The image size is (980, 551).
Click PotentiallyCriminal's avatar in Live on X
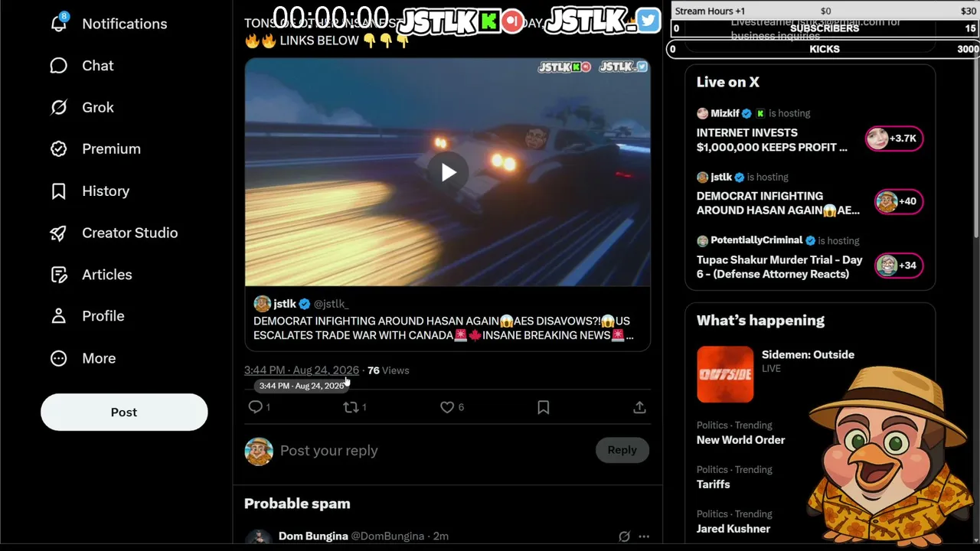702,240
